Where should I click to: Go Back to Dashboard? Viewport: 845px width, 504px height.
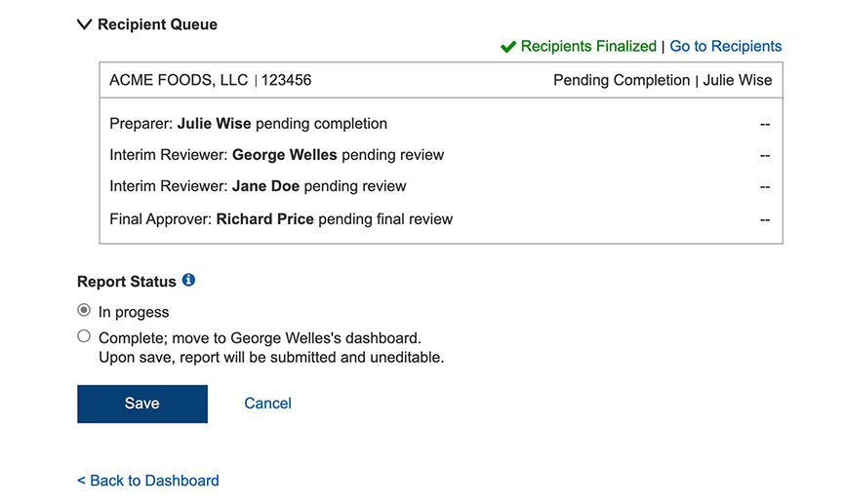pos(148,481)
